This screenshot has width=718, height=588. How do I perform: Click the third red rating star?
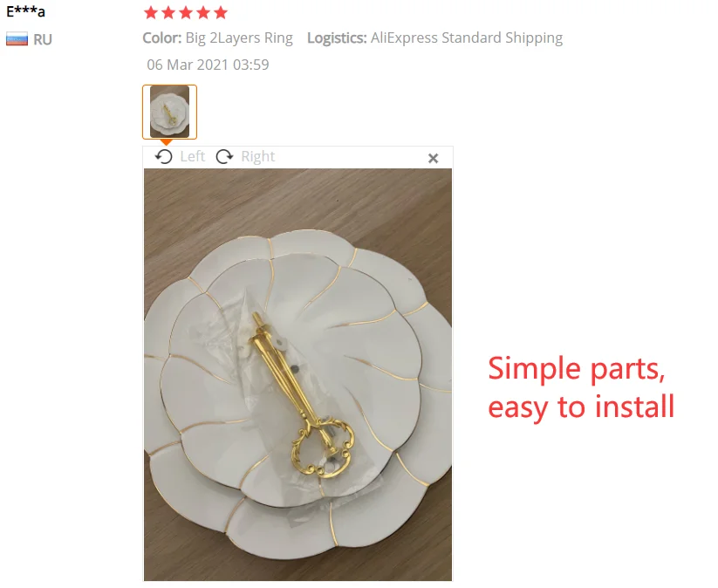[x=186, y=13]
